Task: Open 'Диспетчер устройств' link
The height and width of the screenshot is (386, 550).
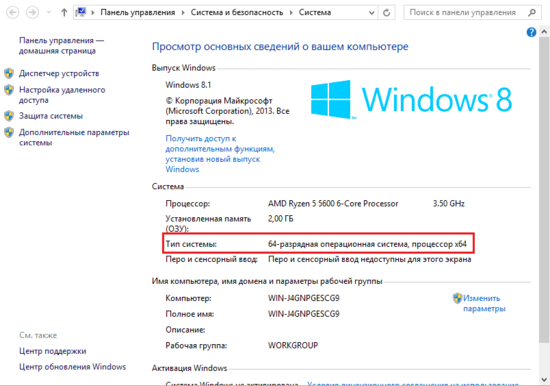Action: pos(59,73)
